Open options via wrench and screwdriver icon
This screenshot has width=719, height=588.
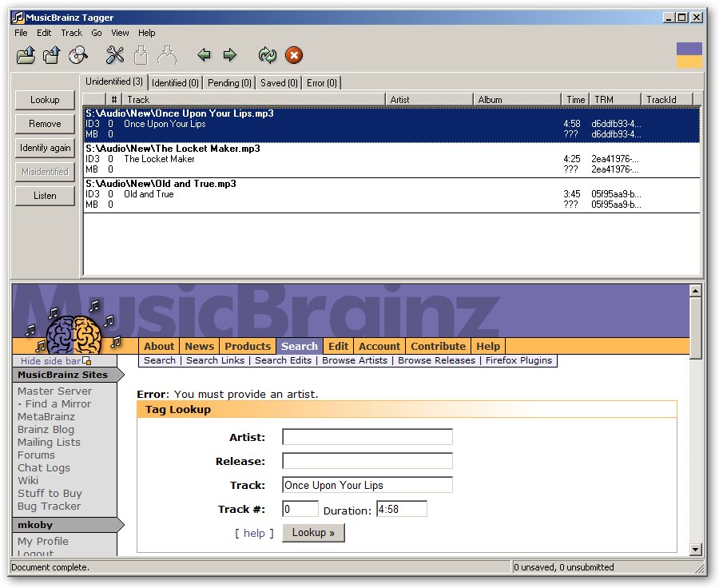tap(115, 55)
